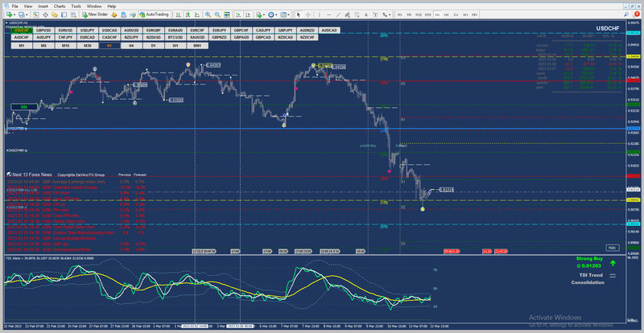Open the Market Watch icon
Image resolution: width=644 pixels, height=333 pixels.
(x=35, y=14)
